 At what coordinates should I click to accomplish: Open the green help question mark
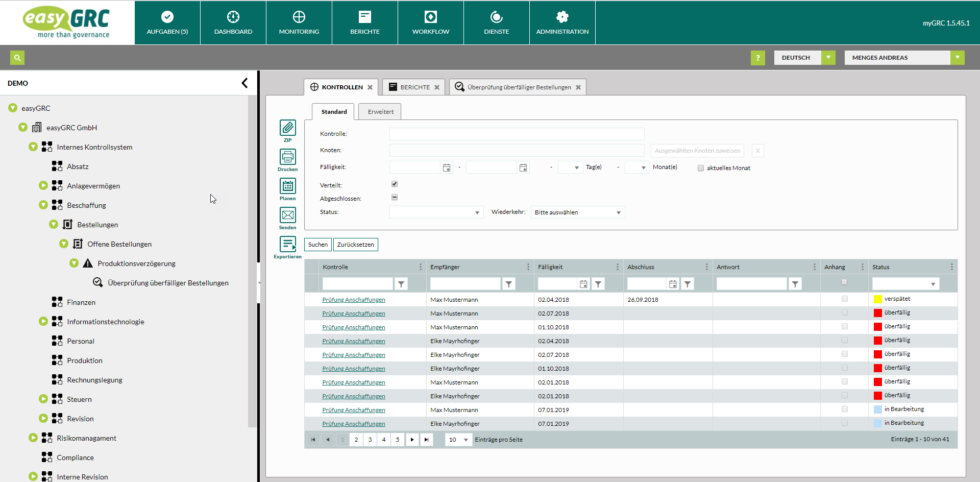click(x=757, y=58)
